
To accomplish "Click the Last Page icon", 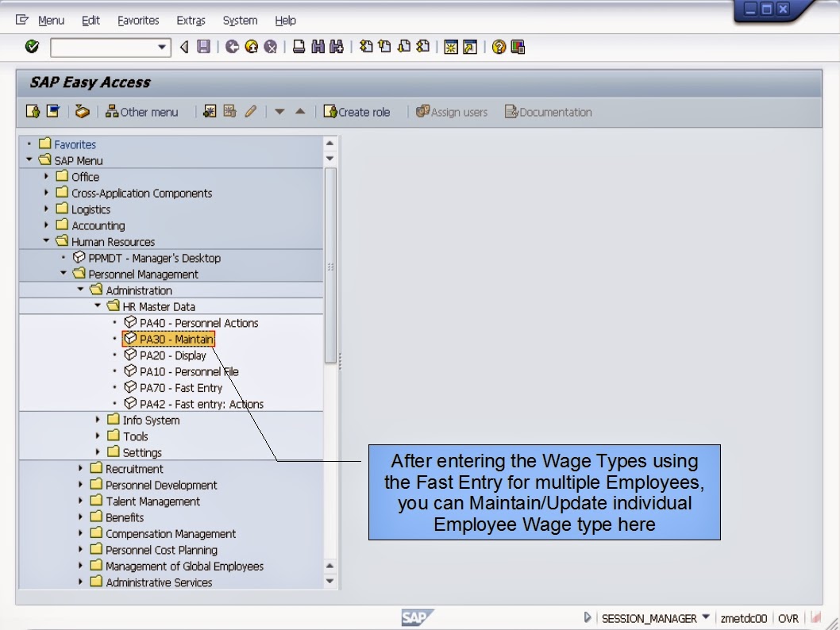I will 422,47.
